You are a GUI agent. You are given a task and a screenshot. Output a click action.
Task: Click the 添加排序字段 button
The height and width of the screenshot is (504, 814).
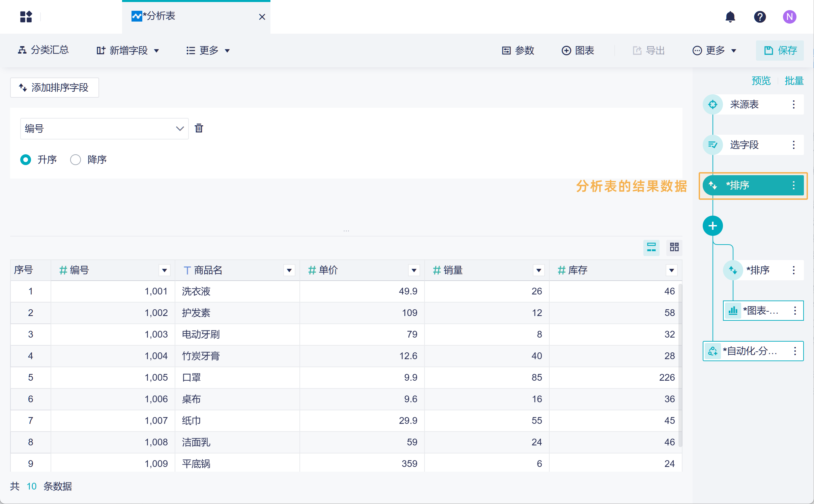coord(54,88)
